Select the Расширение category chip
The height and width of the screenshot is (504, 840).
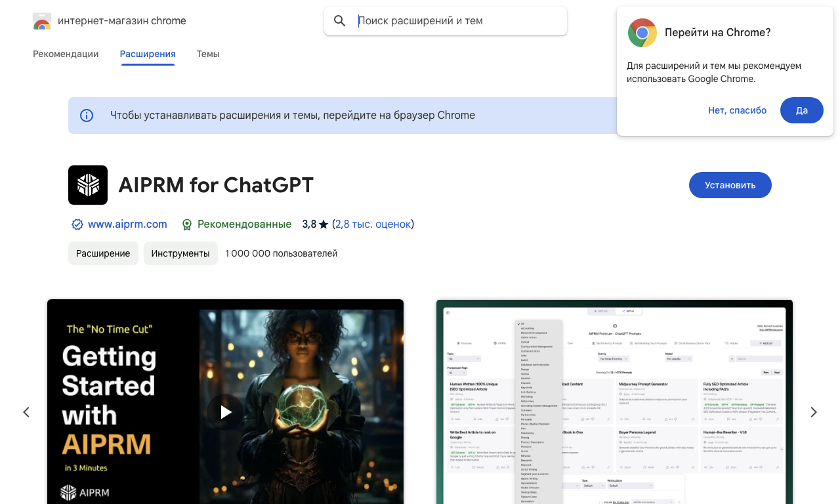coord(103,253)
